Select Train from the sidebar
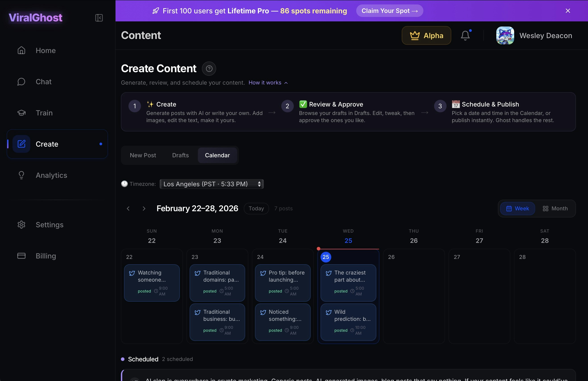Screen dimensions: 588x381 (44, 113)
